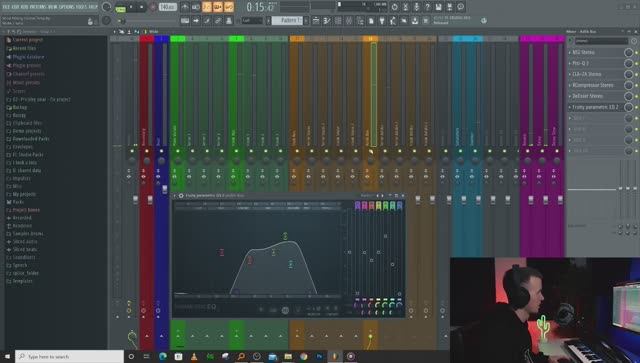Open the channel rack view icon
640x363 pixels.
point(338,20)
